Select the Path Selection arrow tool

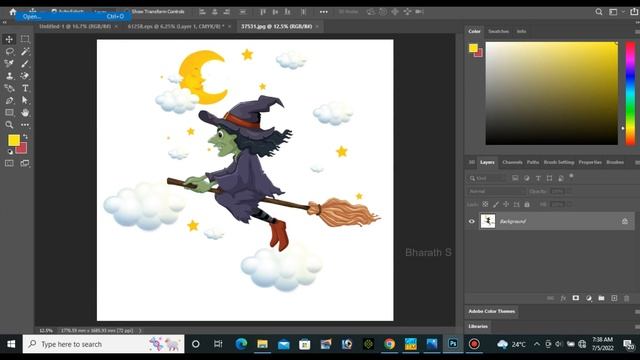[25, 100]
